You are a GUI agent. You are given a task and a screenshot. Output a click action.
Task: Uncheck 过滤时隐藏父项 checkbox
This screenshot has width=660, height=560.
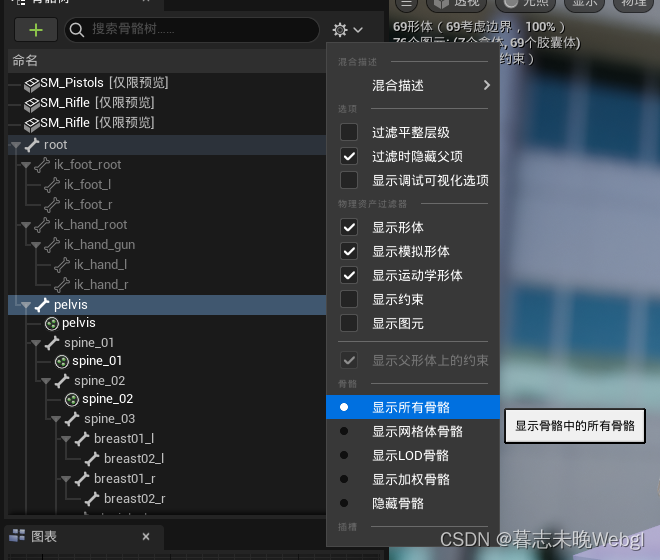click(x=349, y=156)
